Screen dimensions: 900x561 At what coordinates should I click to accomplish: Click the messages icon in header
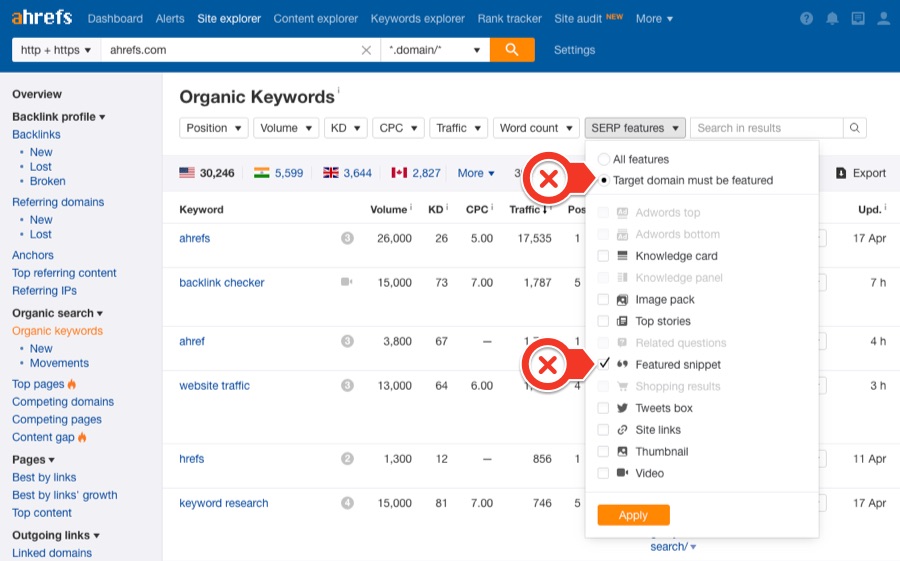858,18
